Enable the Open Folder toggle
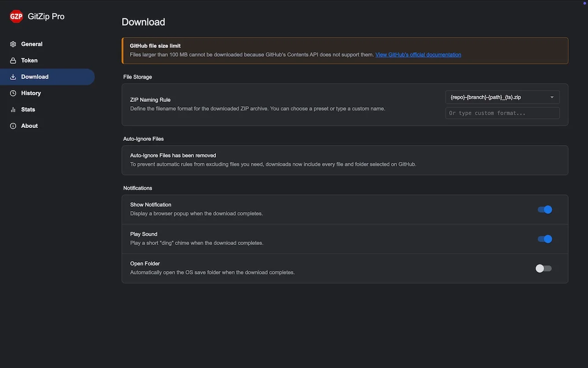The width and height of the screenshot is (588, 368). (x=544, y=269)
